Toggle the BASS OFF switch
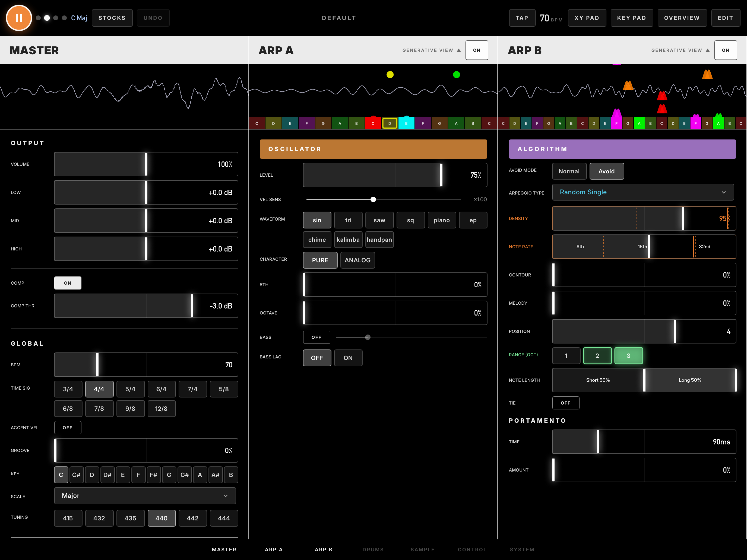Screen dimensions: 747x560 (x=316, y=337)
